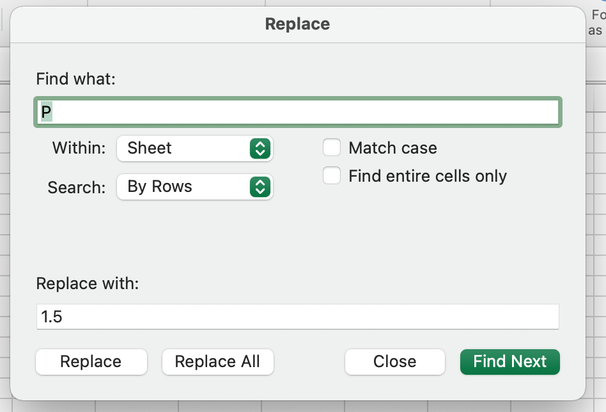Close the Replace dialog with Close button
The width and height of the screenshot is (606, 412).
tap(394, 362)
